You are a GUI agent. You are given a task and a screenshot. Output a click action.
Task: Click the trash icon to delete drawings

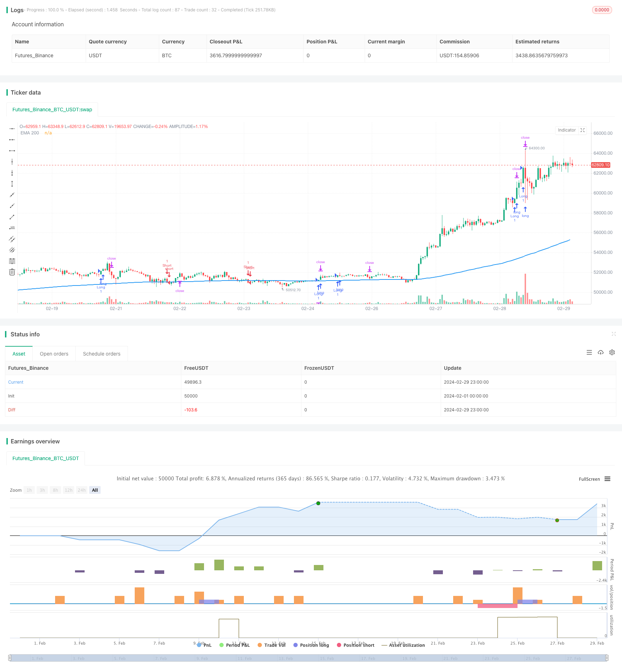(12, 272)
